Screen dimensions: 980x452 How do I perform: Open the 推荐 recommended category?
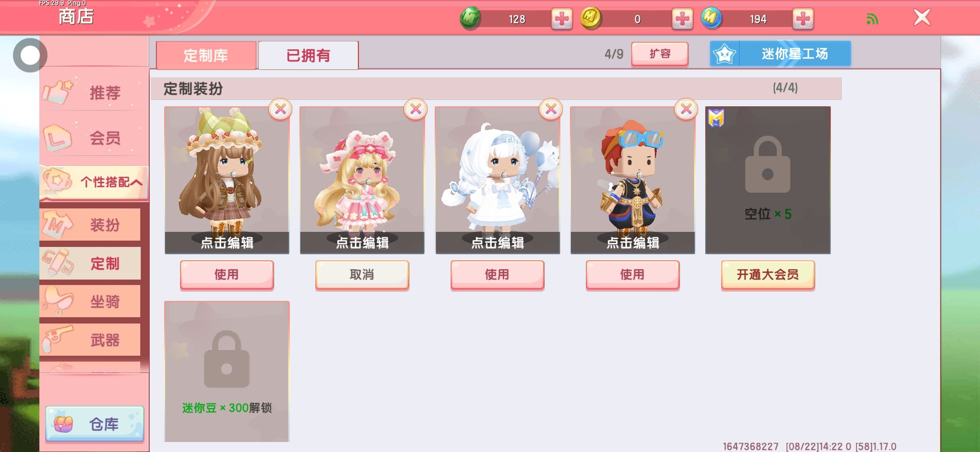pos(94,92)
